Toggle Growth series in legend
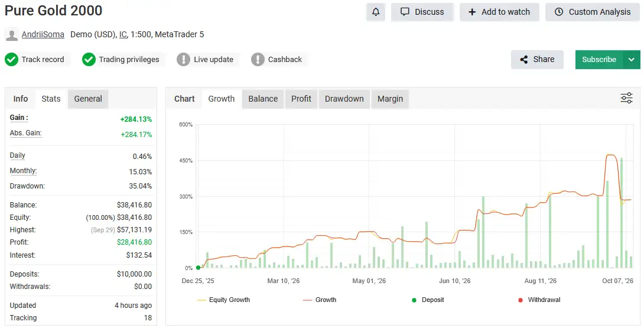This screenshot has height=328, width=644. tap(320, 300)
